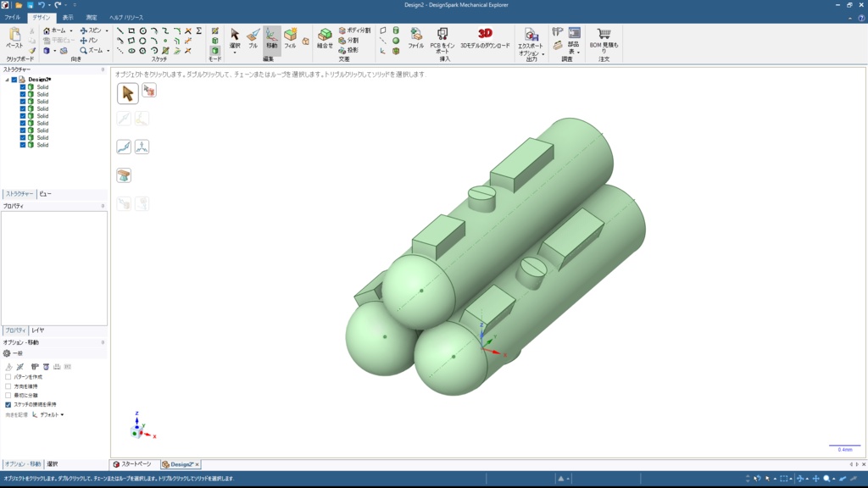Screen dimensions: 868x488
Task: Open Undo history dropdown arrow
Action: tap(48, 5)
